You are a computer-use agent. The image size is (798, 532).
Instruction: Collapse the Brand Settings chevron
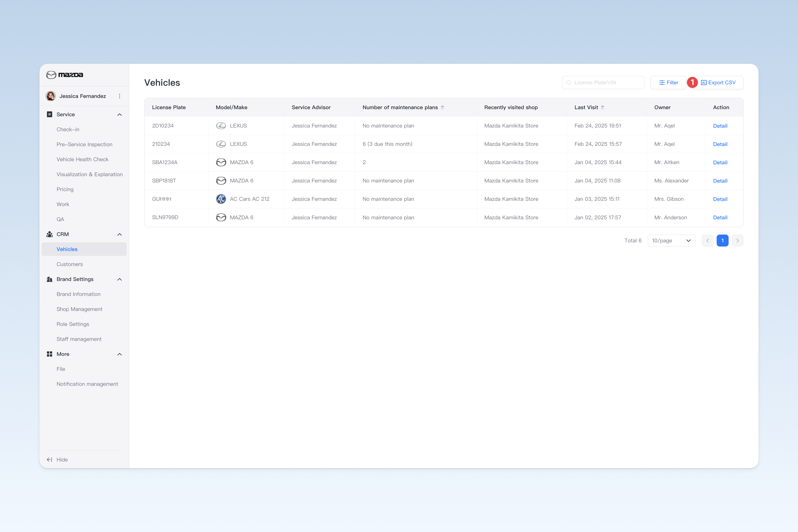(x=119, y=279)
